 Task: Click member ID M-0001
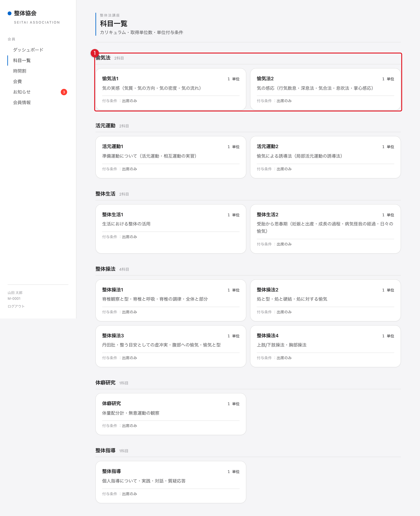click(x=14, y=299)
